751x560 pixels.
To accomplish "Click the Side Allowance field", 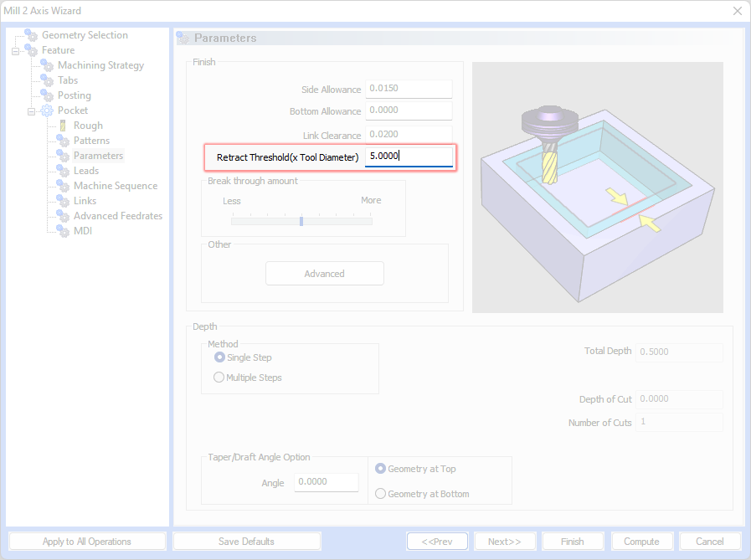I will [409, 89].
